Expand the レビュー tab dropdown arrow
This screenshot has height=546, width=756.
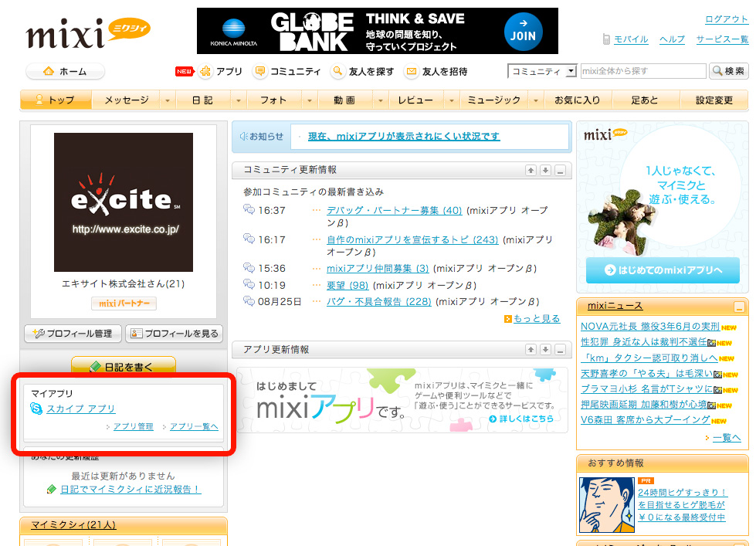tap(452, 100)
